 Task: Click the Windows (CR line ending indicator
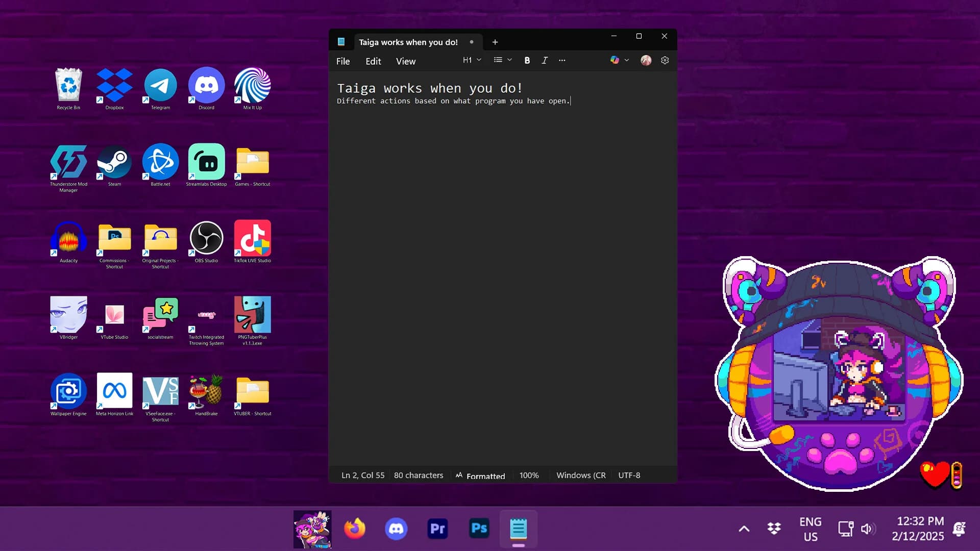(581, 475)
